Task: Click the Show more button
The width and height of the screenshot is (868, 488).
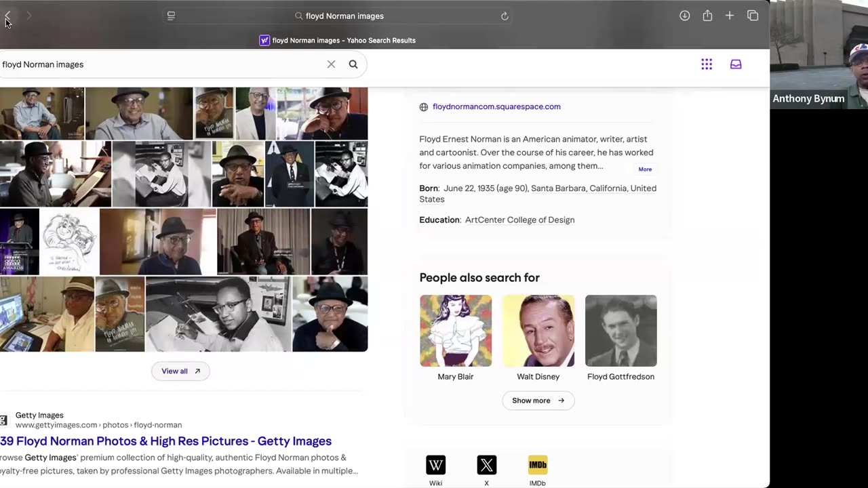Action: (538, 401)
